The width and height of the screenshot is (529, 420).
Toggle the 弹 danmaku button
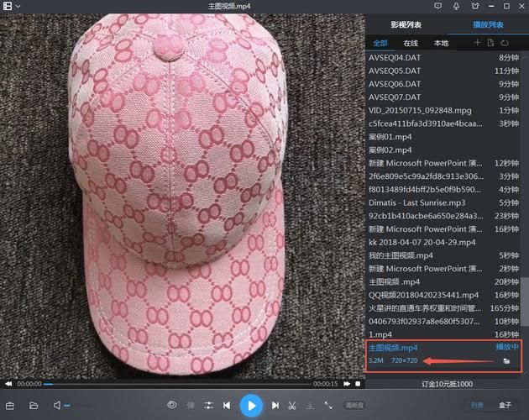[x=191, y=405]
